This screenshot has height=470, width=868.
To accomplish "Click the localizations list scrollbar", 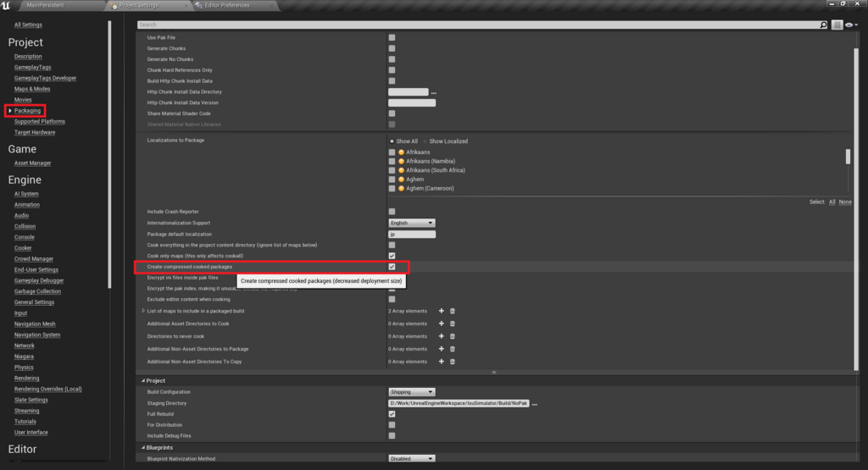I will click(x=848, y=157).
